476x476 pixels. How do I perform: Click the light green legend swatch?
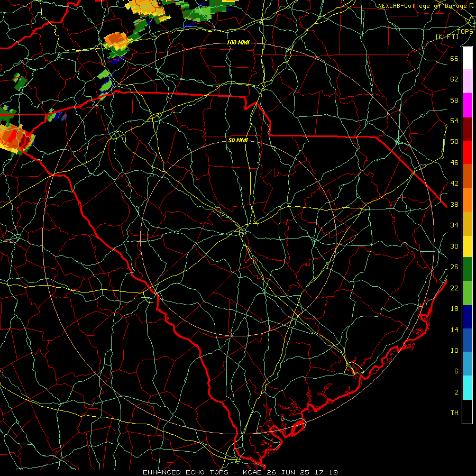pos(467,293)
